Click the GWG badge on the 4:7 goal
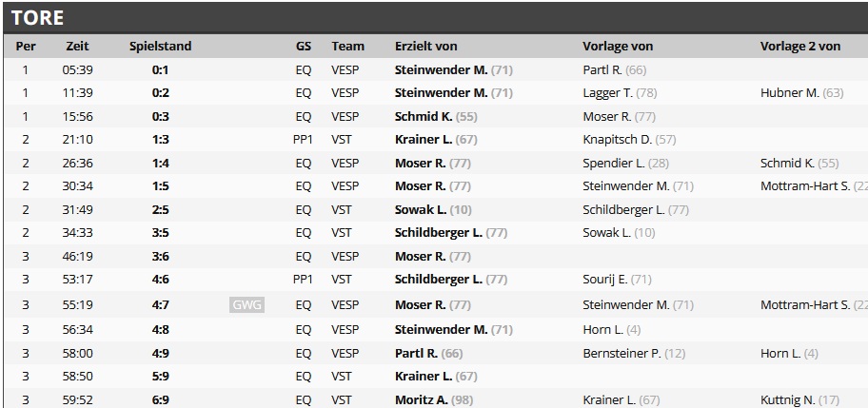Viewport: 868px width, 408px height. coord(247,305)
